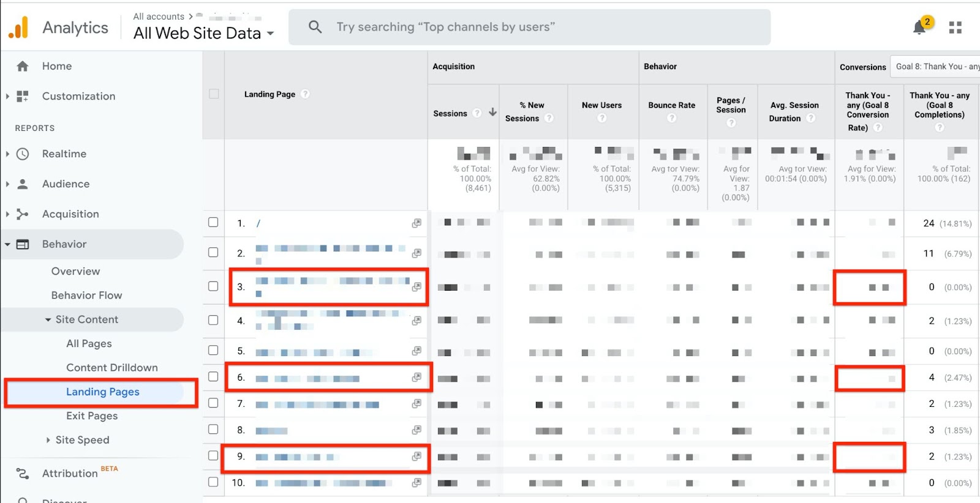Click the Behavior panel icon
Screen dimensions: 980x503
[23, 244]
